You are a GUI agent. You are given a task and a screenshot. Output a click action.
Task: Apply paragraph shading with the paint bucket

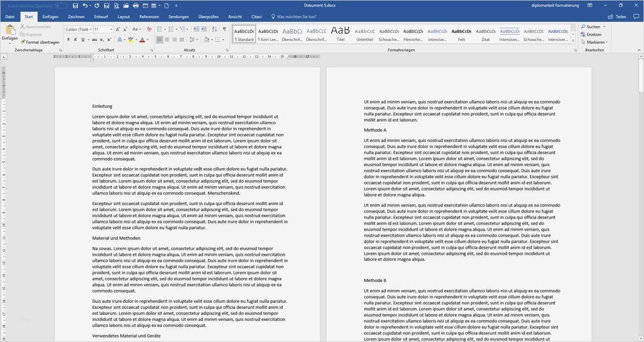click(x=206, y=39)
